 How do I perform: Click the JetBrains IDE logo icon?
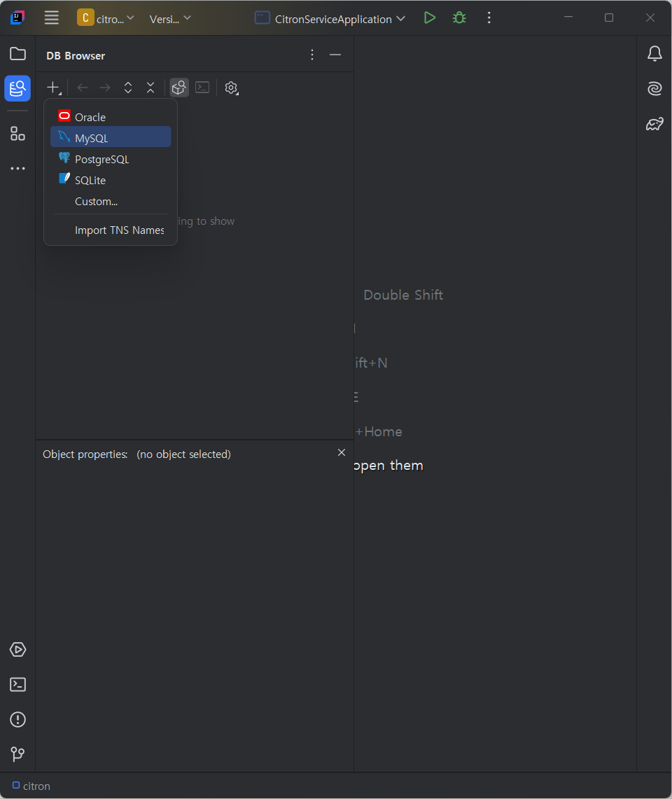(17, 18)
